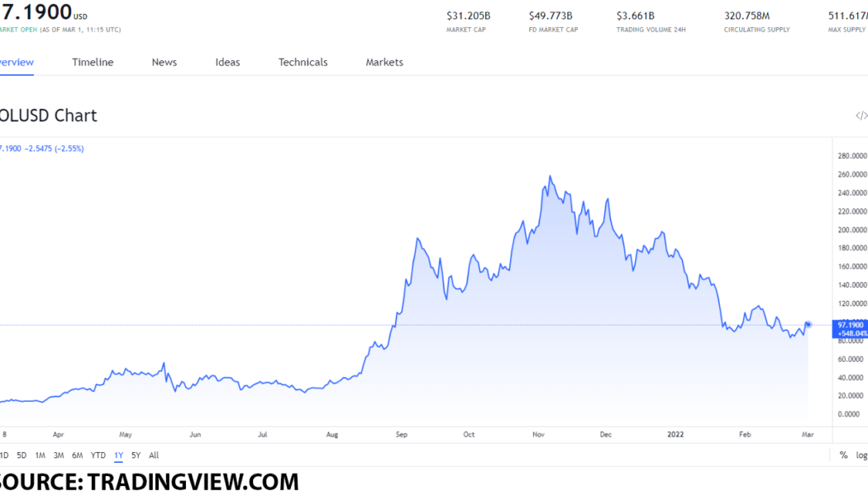This screenshot has width=868, height=496.
Task: Select the Timeline view
Action: [x=93, y=62]
